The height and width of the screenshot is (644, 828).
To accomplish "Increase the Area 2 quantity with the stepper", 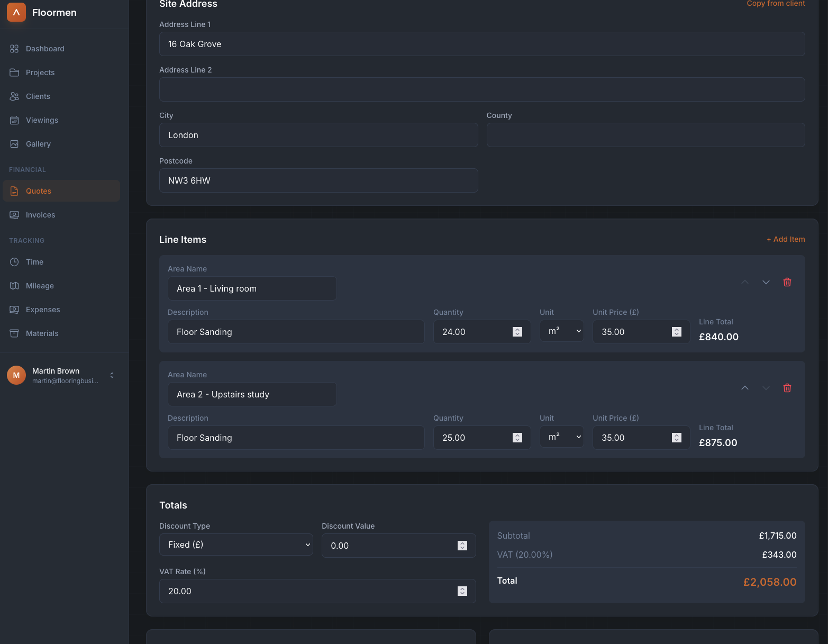I will click(517, 434).
